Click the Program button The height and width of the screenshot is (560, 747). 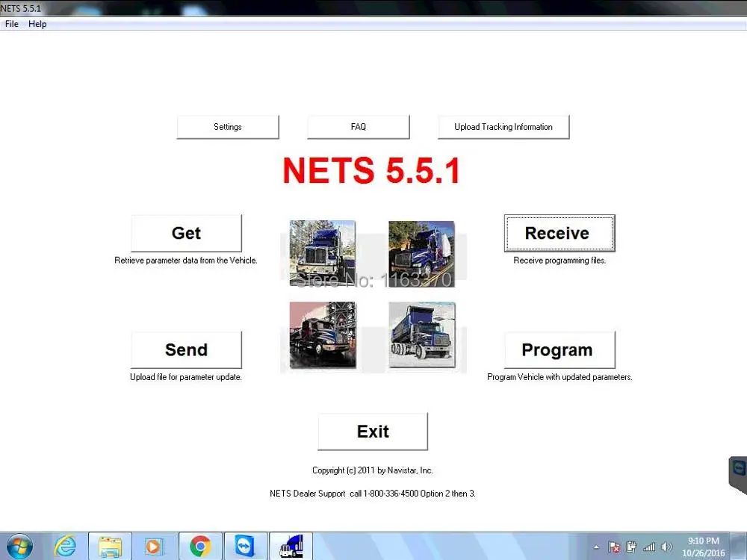click(x=560, y=349)
